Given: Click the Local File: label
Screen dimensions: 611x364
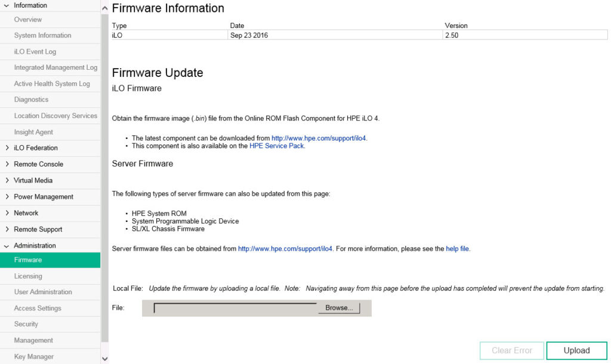Looking at the screenshot, I should (x=128, y=288).
